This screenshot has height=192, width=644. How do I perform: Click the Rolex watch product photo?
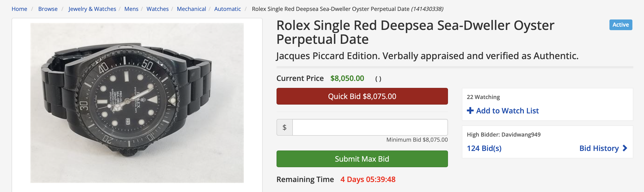pos(137,103)
